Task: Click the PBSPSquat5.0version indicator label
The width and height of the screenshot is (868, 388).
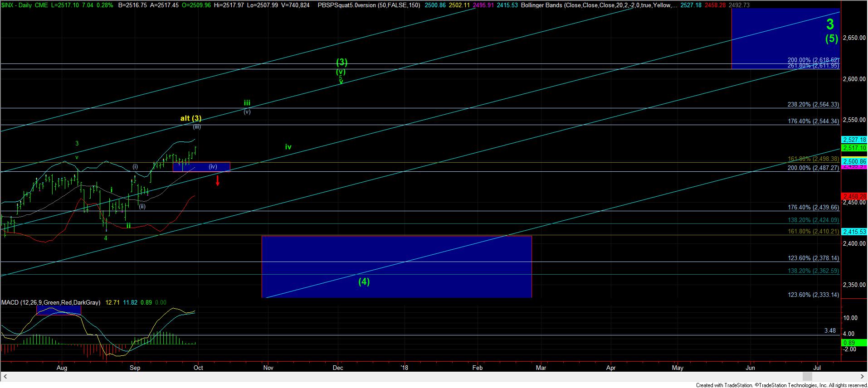Action: coord(375,5)
